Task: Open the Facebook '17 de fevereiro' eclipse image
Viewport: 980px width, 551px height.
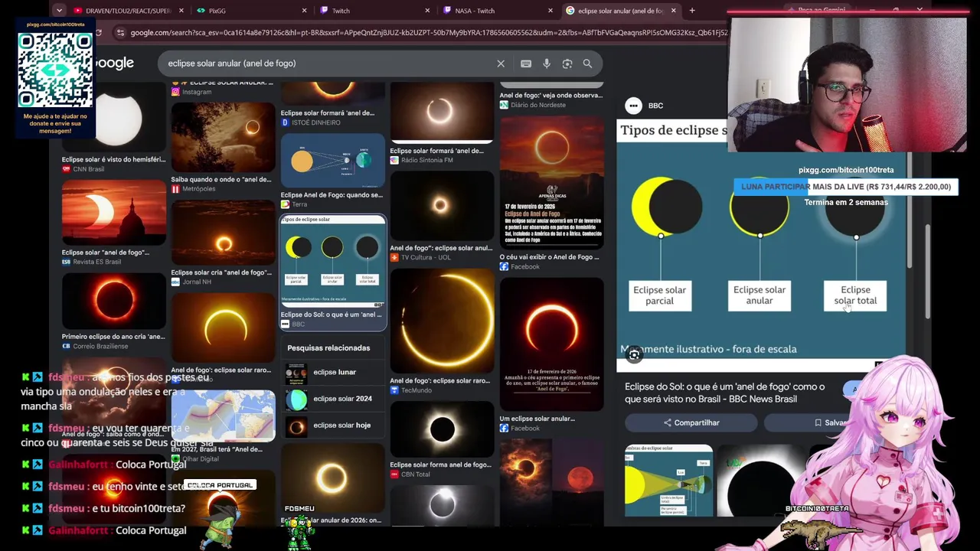Action: (551, 183)
